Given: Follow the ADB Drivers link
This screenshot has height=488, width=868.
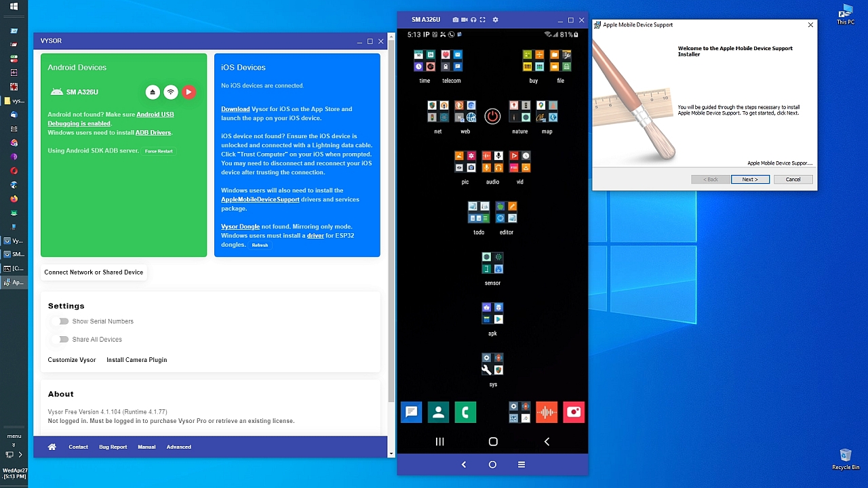Looking at the screenshot, I should [x=153, y=133].
